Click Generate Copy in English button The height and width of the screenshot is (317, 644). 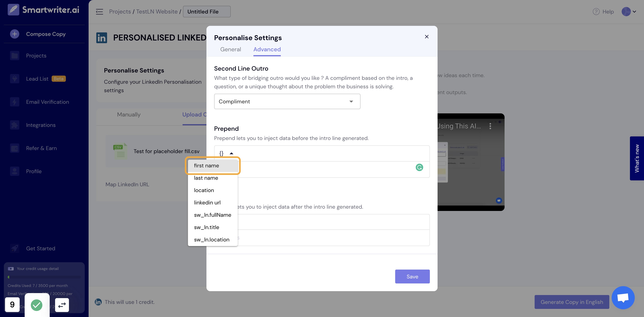pos(572,302)
